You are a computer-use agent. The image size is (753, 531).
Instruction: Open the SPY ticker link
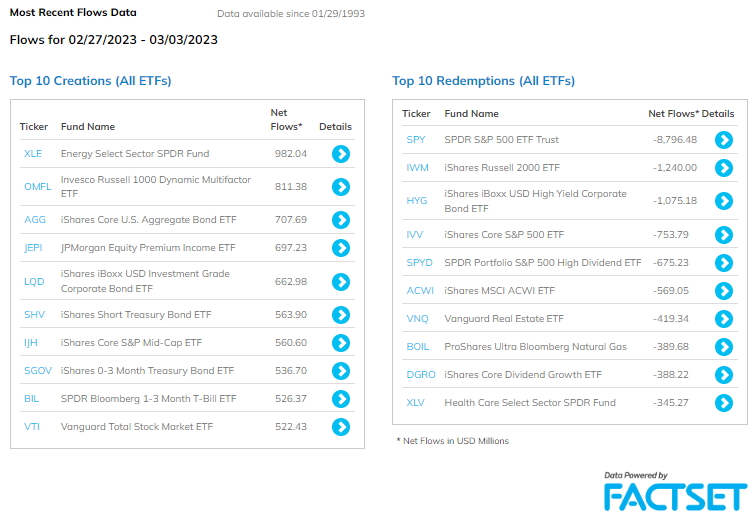(x=416, y=140)
